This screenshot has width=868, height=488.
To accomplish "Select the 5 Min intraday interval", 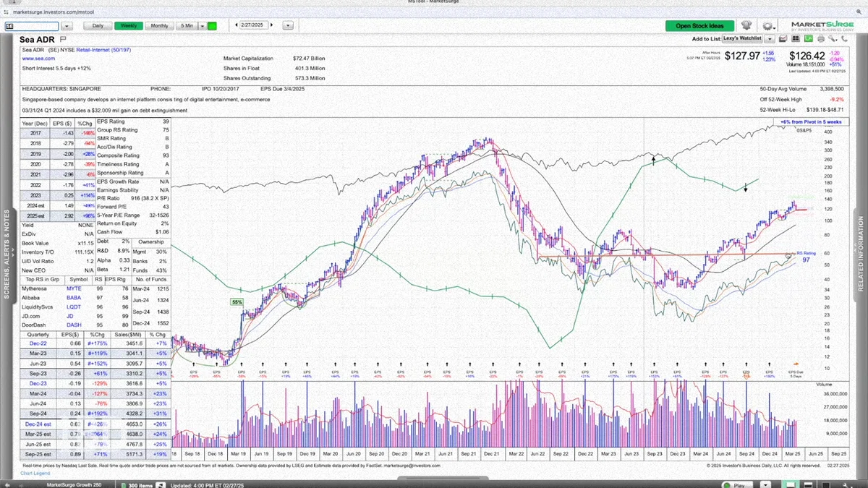I will 187,25.
